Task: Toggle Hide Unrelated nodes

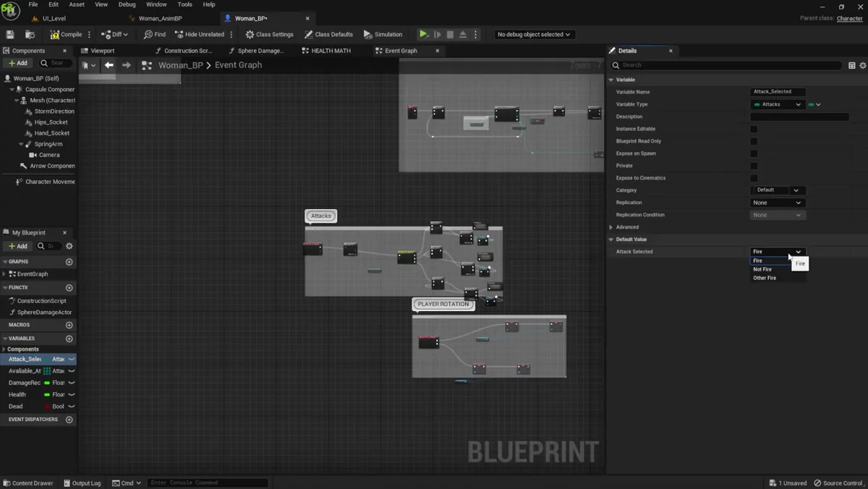Action: (x=200, y=34)
